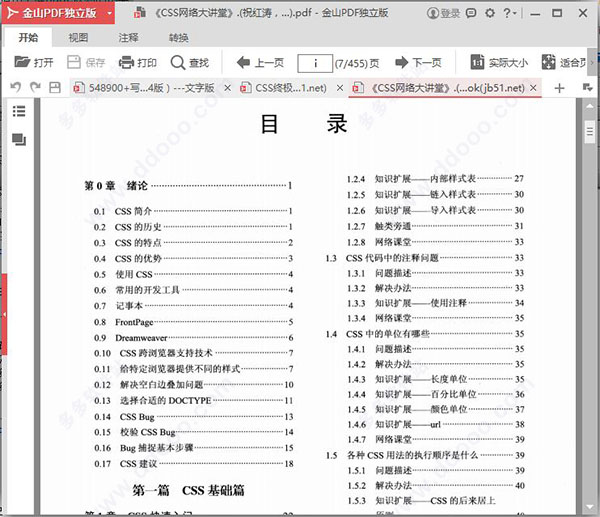The width and height of the screenshot is (600, 517).
Task: Click the 登录 login button
Action: (443, 13)
